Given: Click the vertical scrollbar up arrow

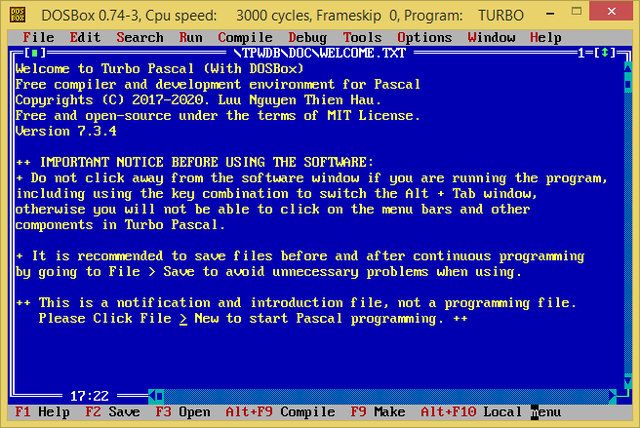Looking at the screenshot, I should pos(628,67).
